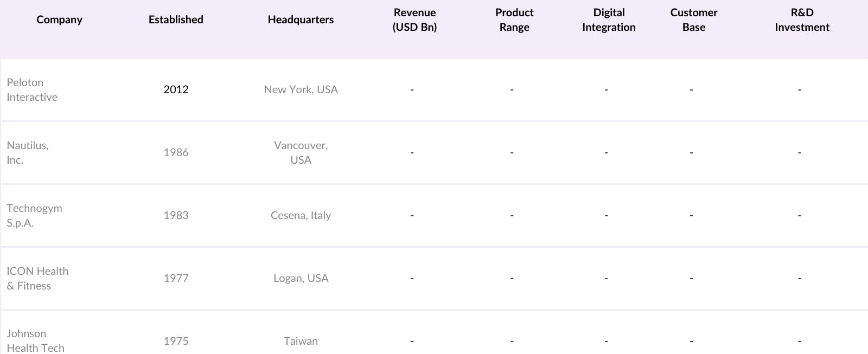Click the Taiwan headquarters cell

click(301, 342)
